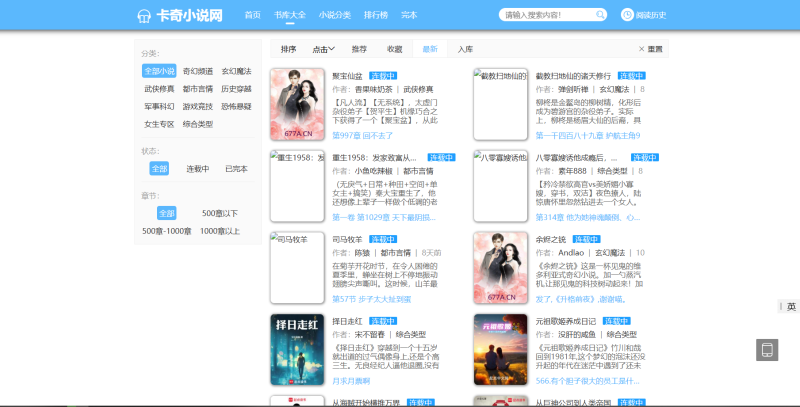Select category 游戏竞技
This screenshot has height=407, width=800.
coord(198,107)
